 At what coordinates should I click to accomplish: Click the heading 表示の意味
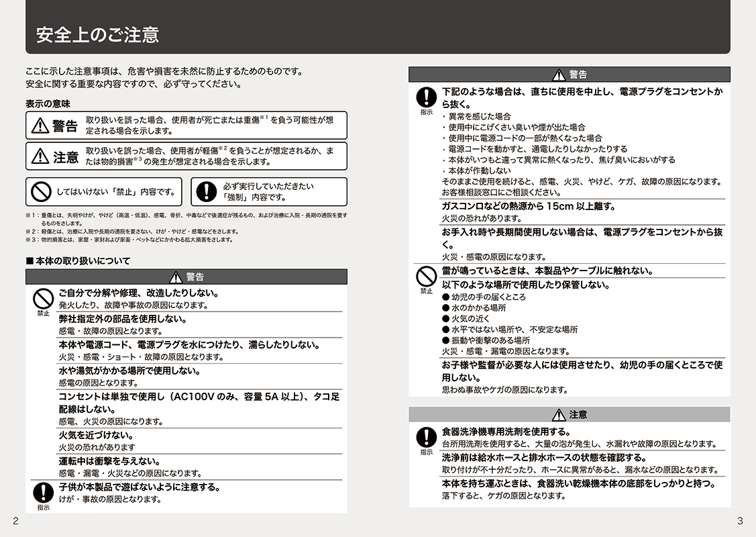click(48, 104)
